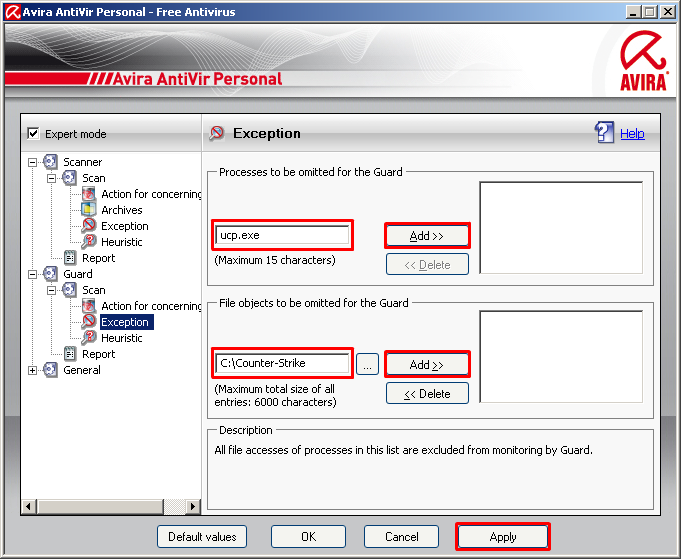
Task: Click Delete for file objects list
Action: coord(427,394)
